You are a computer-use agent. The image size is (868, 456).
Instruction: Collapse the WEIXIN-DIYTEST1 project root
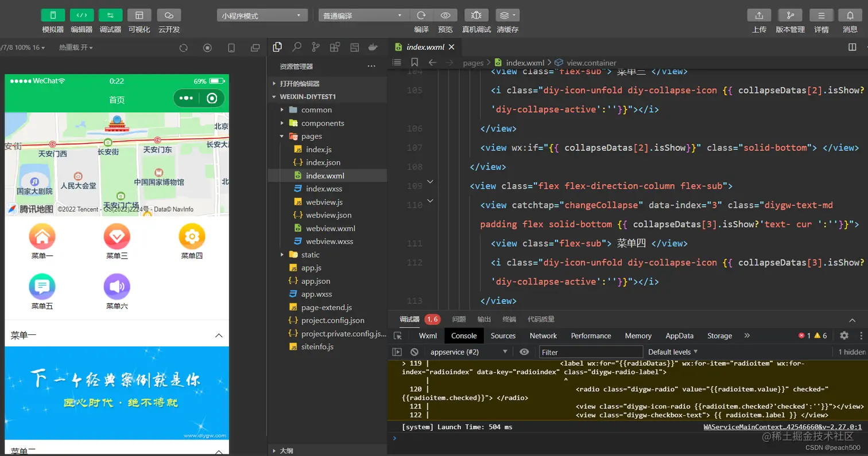328,96
